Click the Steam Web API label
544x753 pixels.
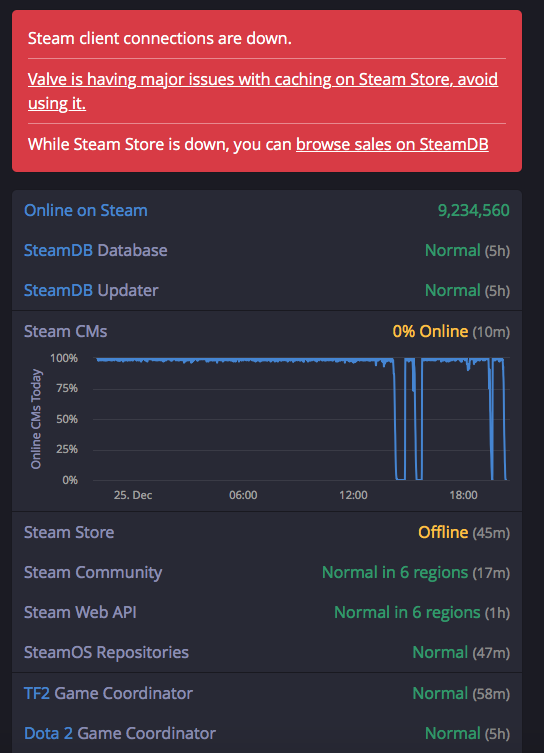coord(80,612)
